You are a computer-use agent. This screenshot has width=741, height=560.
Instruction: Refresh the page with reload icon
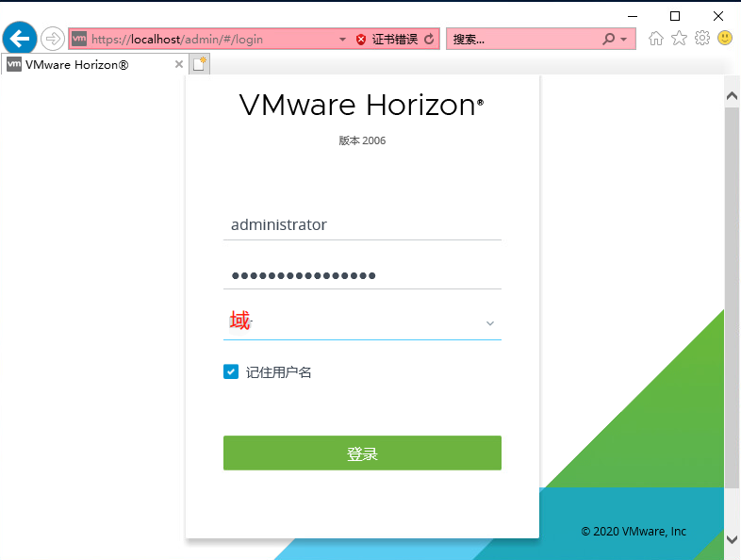click(x=429, y=40)
